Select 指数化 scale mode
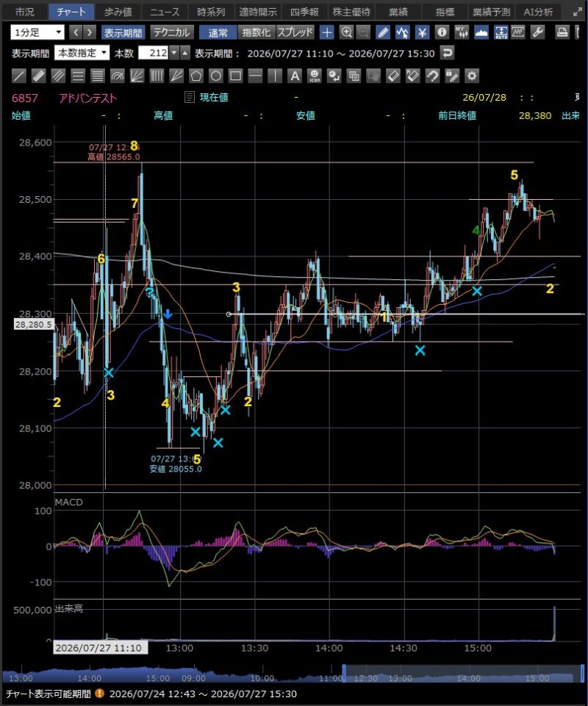This screenshot has width=588, height=706. click(256, 32)
